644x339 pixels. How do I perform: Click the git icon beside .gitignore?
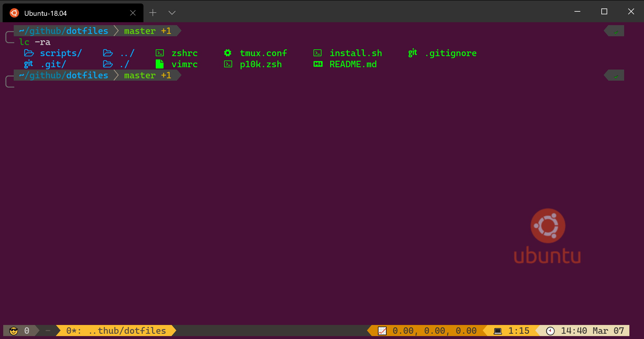[x=413, y=53]
